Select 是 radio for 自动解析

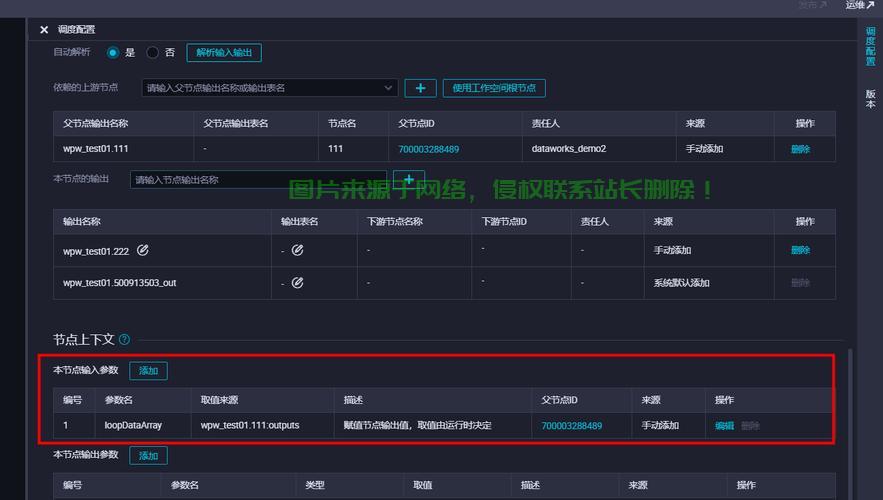point(113,53)
